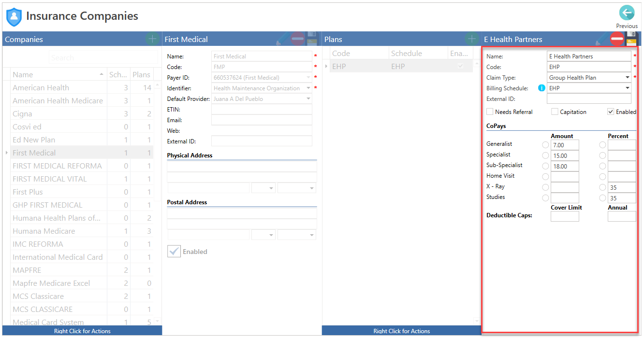Click the company ETIN field
The image size is (644, 338).
coord(262,109)
